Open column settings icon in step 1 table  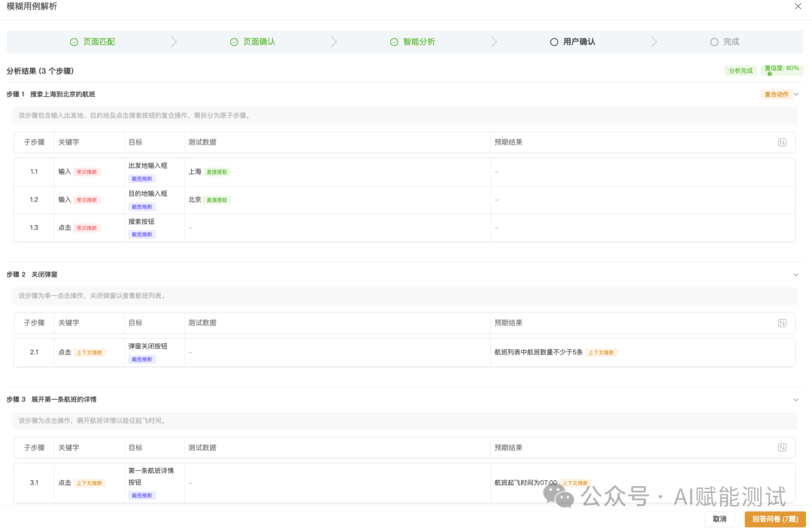point(782,142)
